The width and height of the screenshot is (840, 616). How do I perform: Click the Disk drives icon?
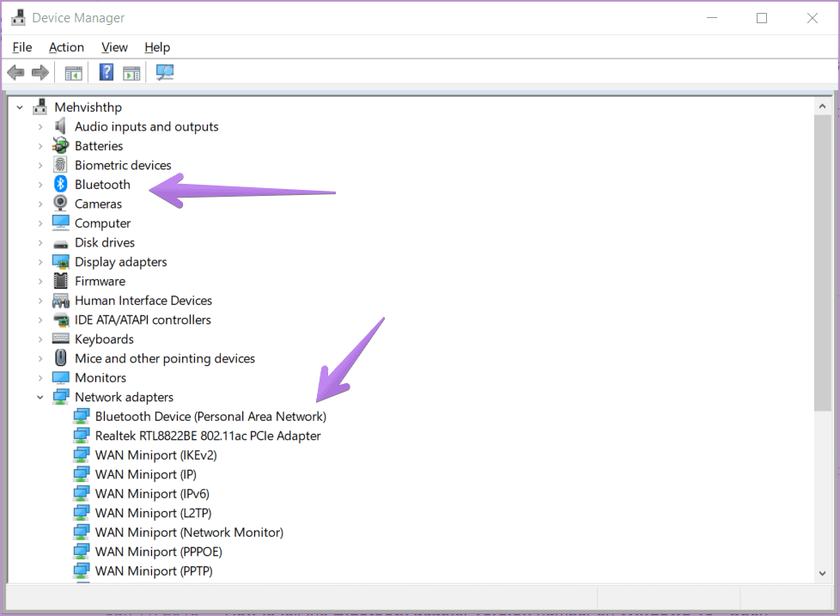pyautogui.click(x=60, y=244)
